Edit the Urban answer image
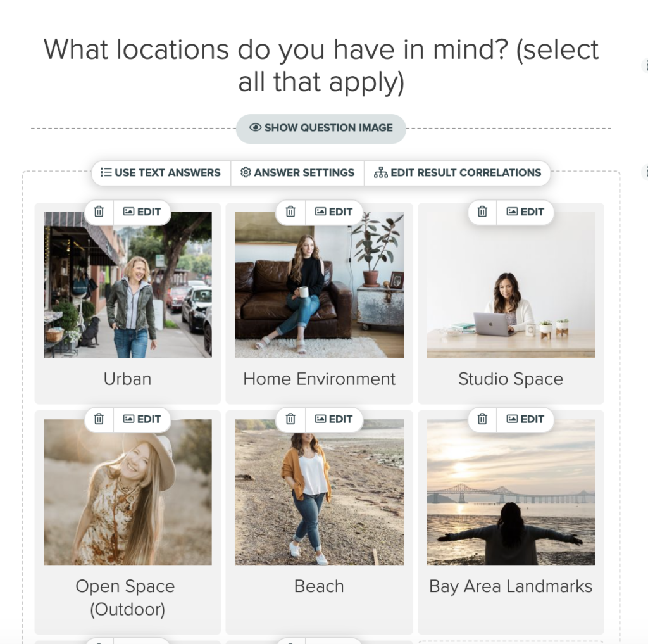Image resolution: width=648 pixels, height=644 pixels. click(142, 212)
